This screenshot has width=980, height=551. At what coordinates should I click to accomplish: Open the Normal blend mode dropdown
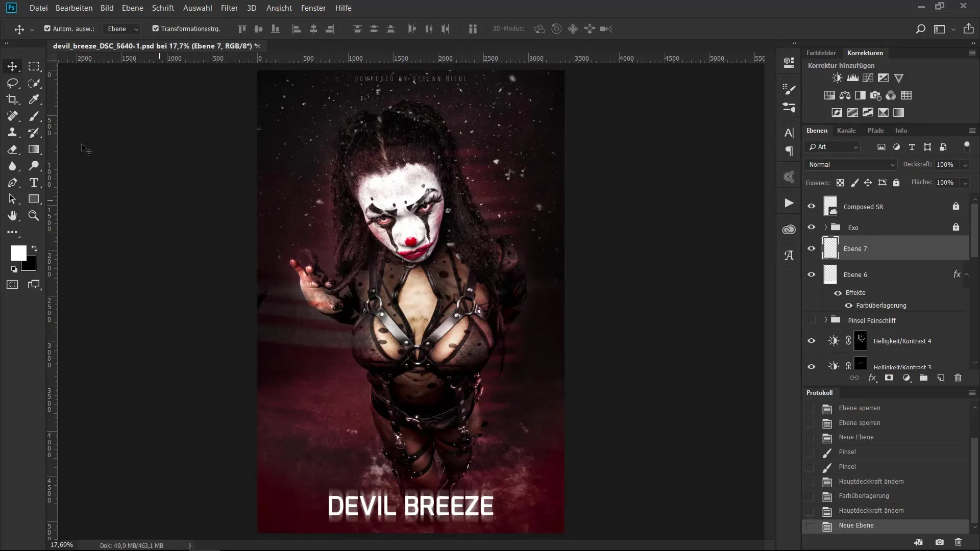(x=851, y=165)
